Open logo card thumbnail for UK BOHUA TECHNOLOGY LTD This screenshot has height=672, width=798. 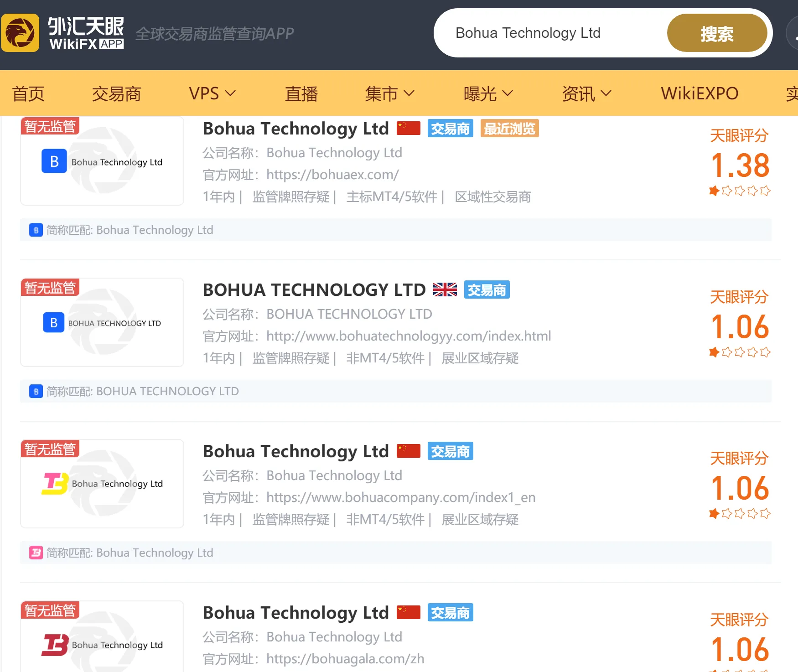(102, 322)
